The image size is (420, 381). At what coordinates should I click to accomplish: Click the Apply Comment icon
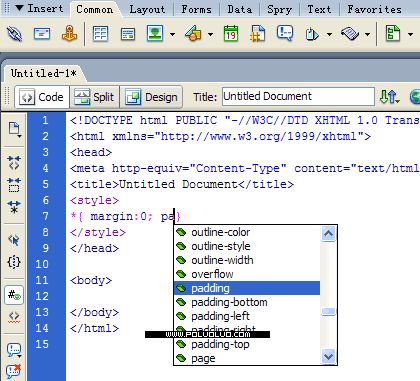[x=14, y=350]
